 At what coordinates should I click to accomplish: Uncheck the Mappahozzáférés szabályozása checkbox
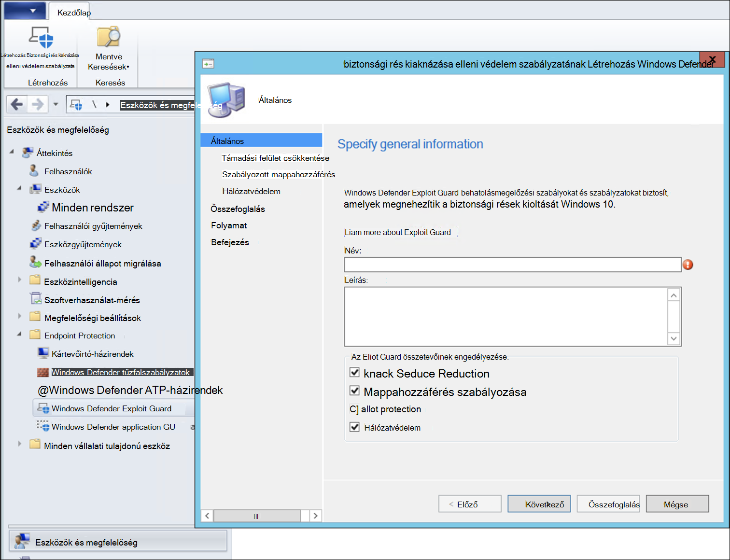(354, 391)
